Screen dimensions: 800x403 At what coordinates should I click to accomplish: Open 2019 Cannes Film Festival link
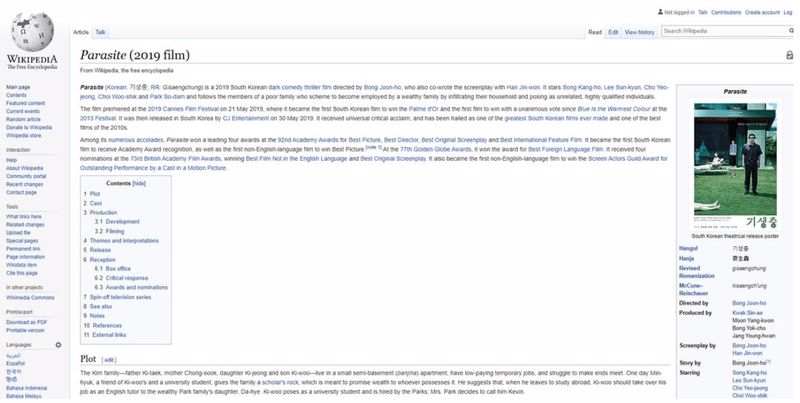coord(183,109)
